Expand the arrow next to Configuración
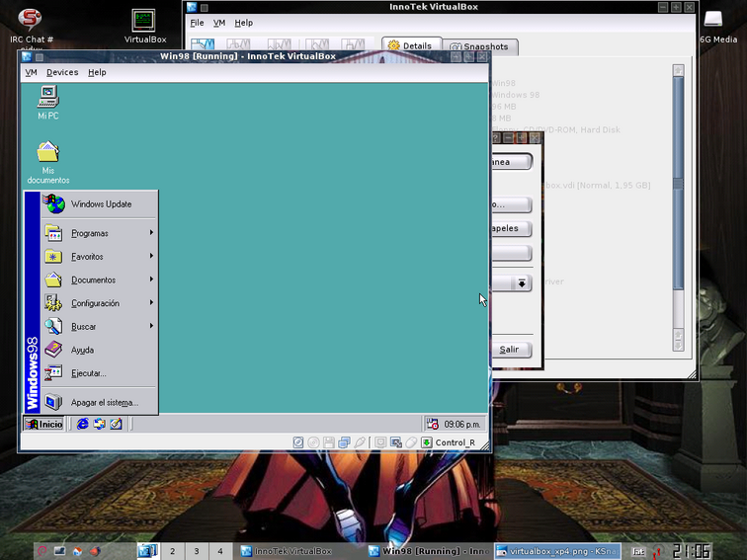The height and width of the screenshot is (560, 747). [x=151, y=302]
